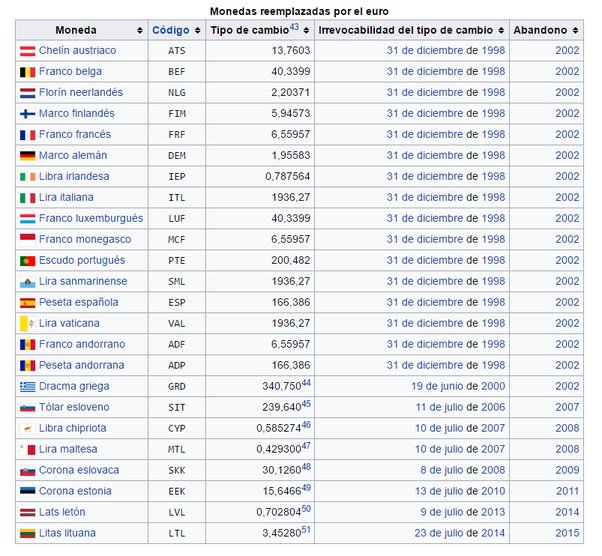
Task: Open the Tólar esloveno link
Action: (74, 407)
